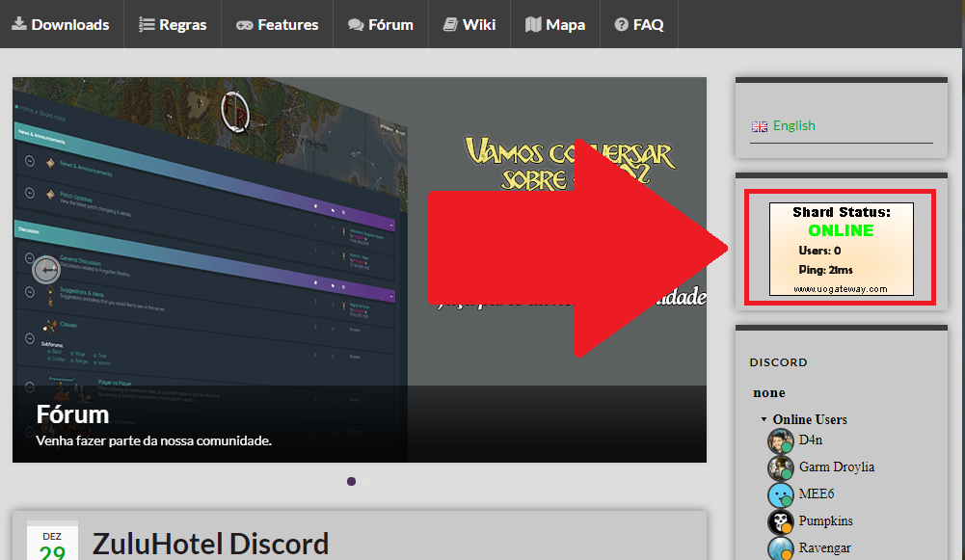Click the Mapa map icon
This screenshot has width=965, height=560.
(533, 24)
